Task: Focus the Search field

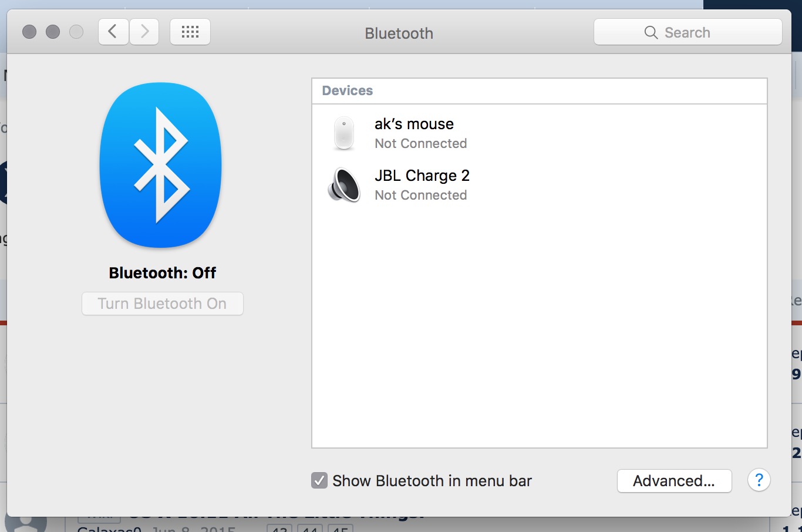Action: 688,32
